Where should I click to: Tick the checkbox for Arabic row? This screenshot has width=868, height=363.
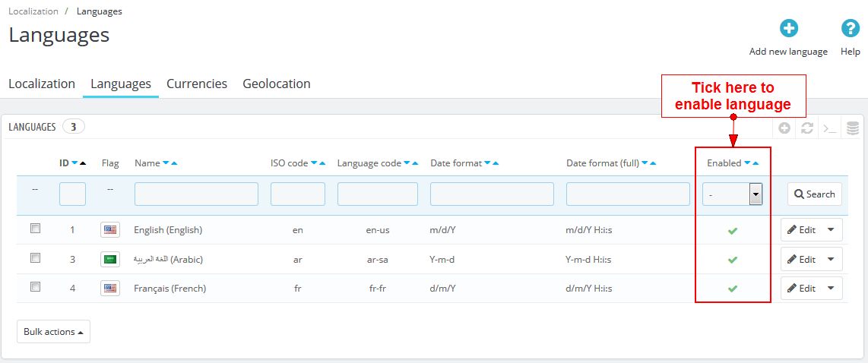tap(35, 258)
